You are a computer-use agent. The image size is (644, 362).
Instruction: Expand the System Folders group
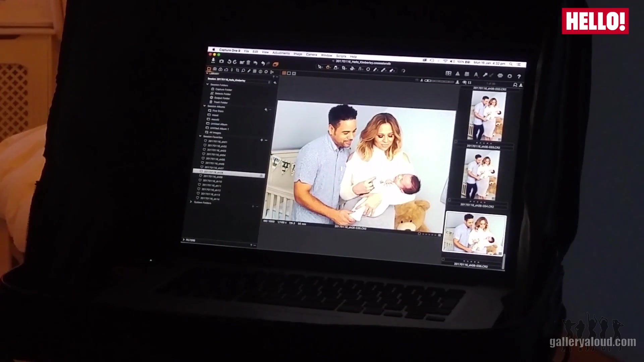[x=191, y=202]
